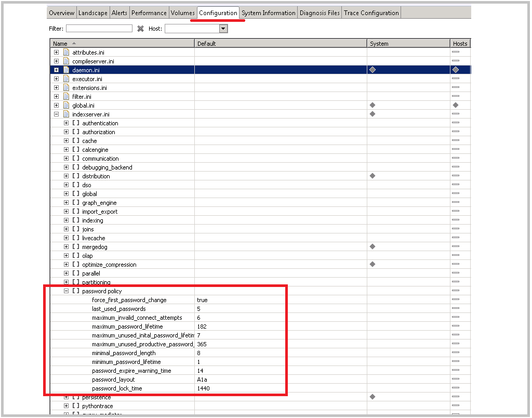Image resolution: width=532 pixels, height=418 pixels.
Task: Click the section bracket icon beside authentication
Action: point(76,123)
